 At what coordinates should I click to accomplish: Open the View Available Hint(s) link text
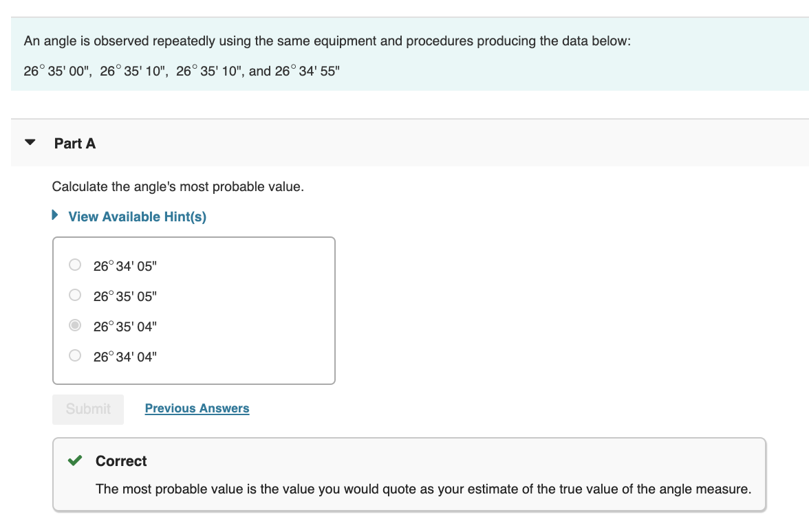click(x=138, y=217)
